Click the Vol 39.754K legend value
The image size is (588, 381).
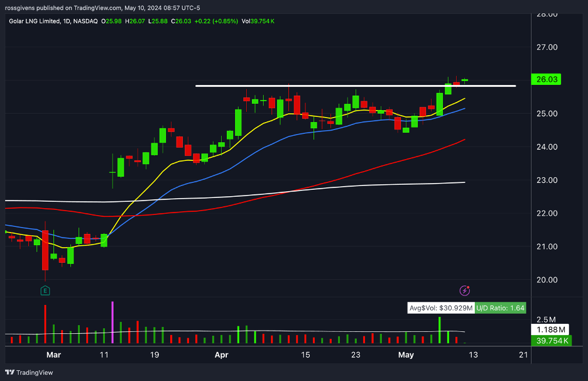point(258,21)
